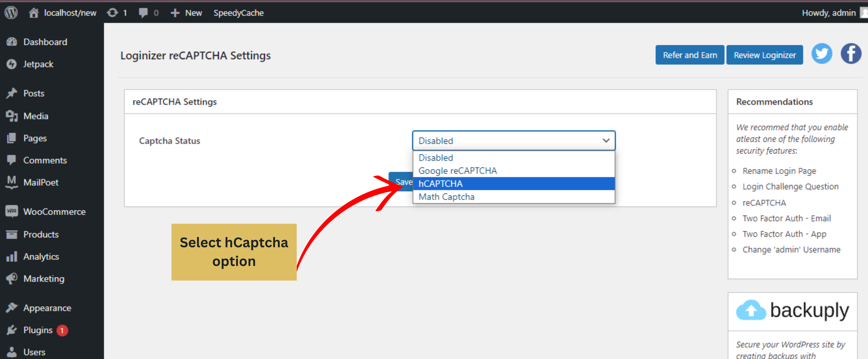
Task: Click Two Factor Auth - App
Action: click(x=784, y=234)
